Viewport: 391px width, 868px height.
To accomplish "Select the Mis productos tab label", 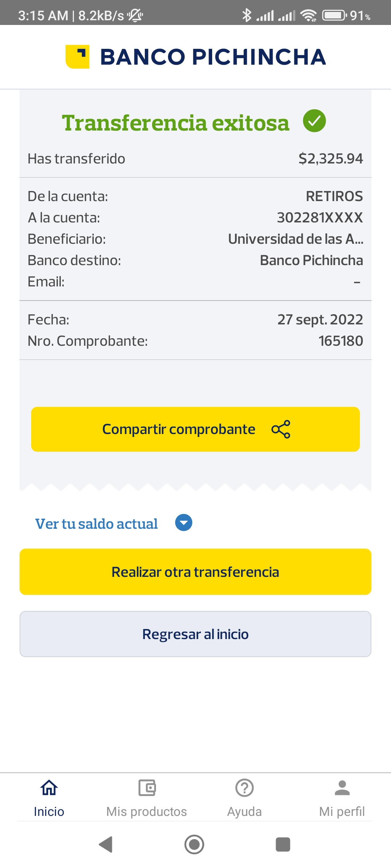I will (147, 812).
